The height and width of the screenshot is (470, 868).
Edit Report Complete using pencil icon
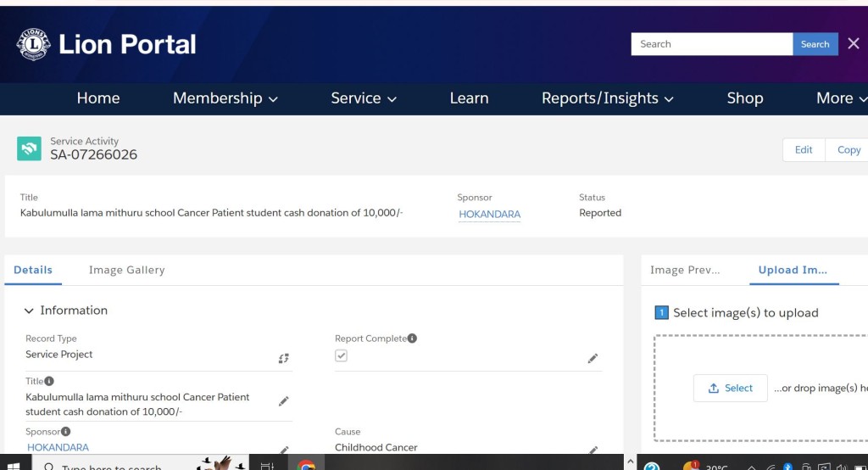[x=593, y=359]
